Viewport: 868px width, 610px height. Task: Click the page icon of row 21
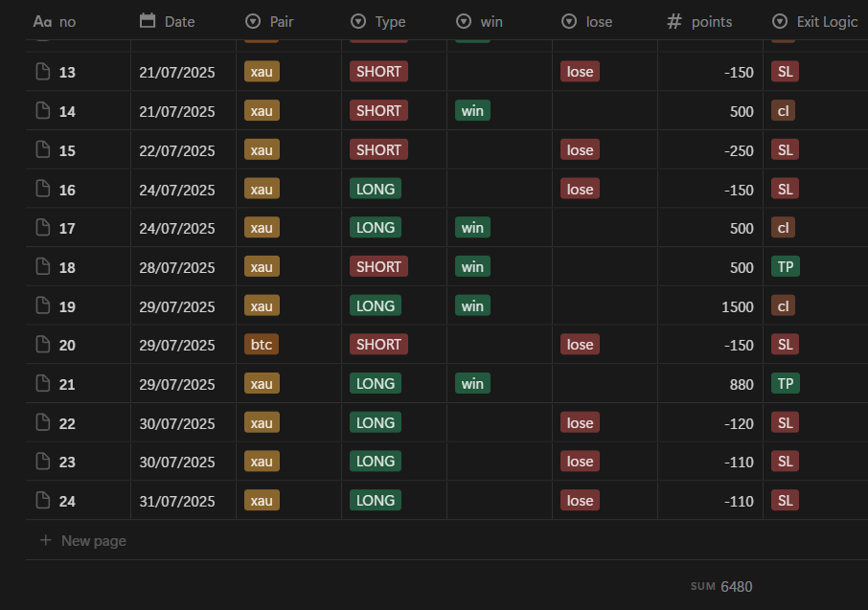[x=42, y=384]
